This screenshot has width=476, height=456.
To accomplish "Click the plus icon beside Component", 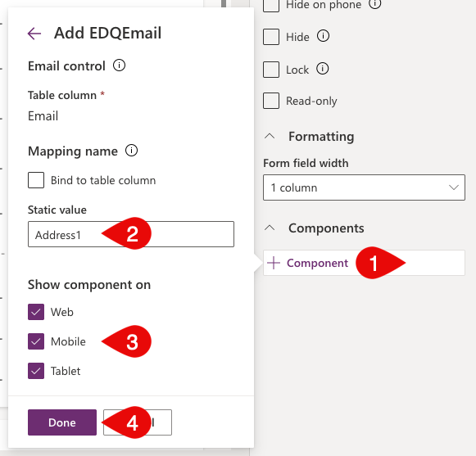I will [274, 263].
